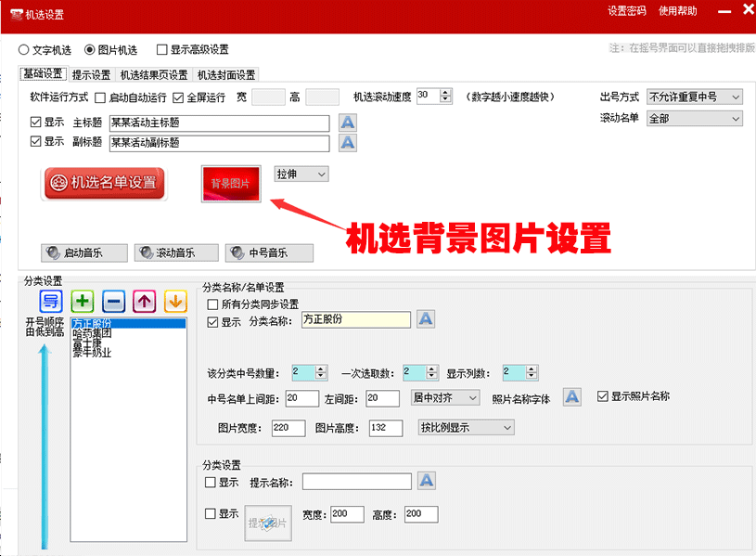Open the 机选结果页设置 tab
756x556 pixels.
click(x=154, y=75)
